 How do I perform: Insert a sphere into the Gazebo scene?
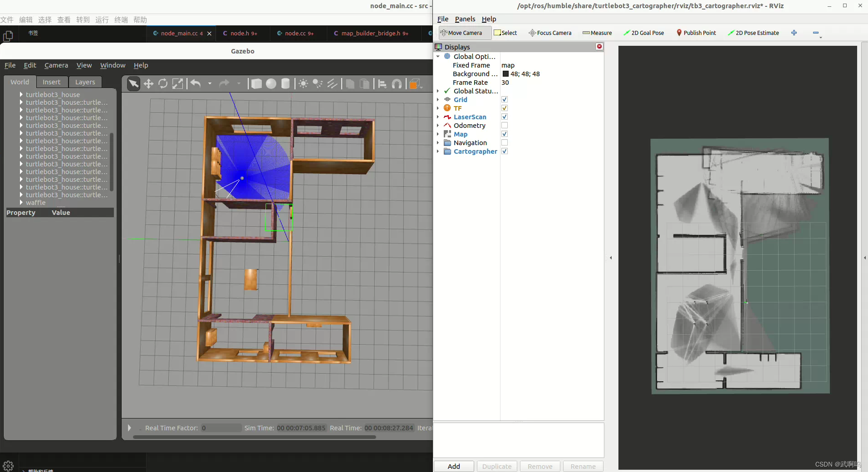[271, 84]
